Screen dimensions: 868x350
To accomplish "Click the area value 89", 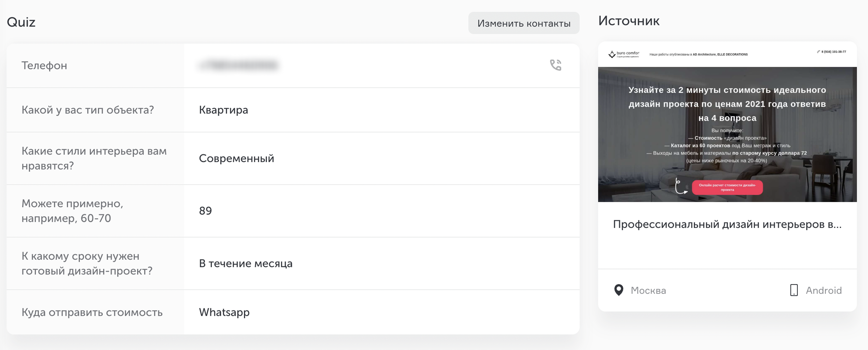I will pos(205,211).
